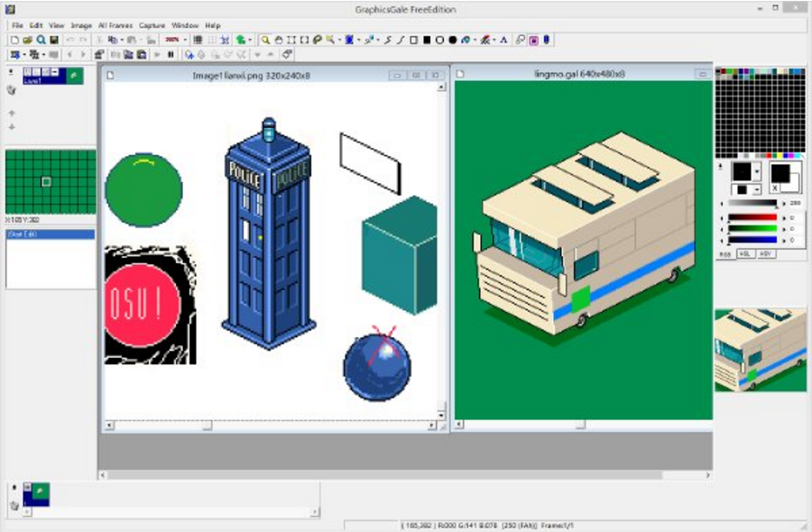This screenshot has height=532, width=812.
Task: Open the Window menu
Action: pyautogui.click(x=185, y=25)
